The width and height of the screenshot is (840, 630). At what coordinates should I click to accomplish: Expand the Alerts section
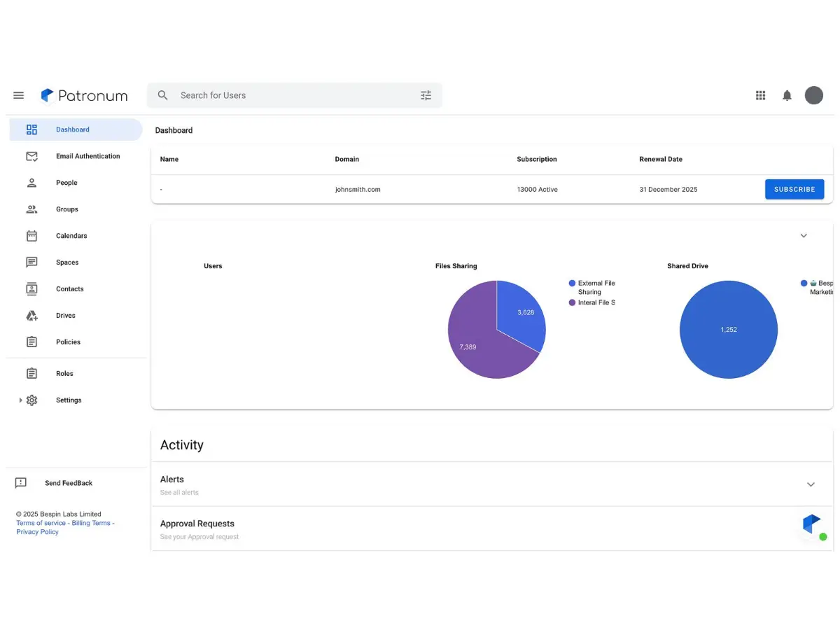pos(811,484)
